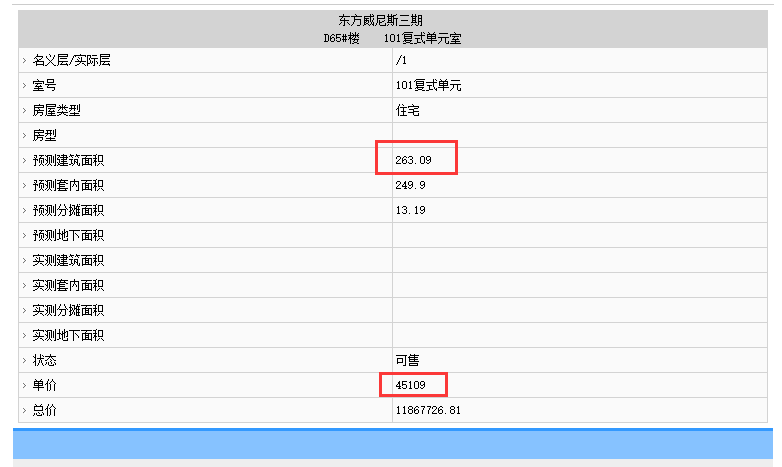782x467 pixels.
Task: Select the 101复式单元 room value
Action: click(x=428, y=85)
